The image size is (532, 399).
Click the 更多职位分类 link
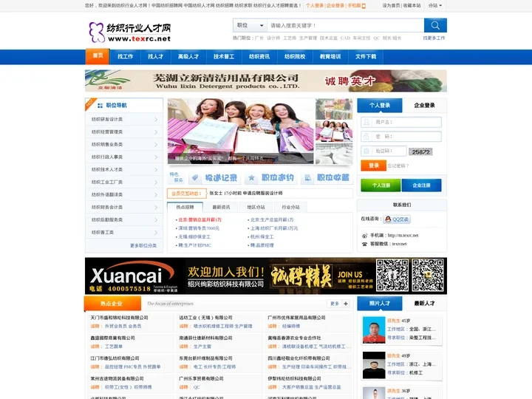tap(143, 245)
